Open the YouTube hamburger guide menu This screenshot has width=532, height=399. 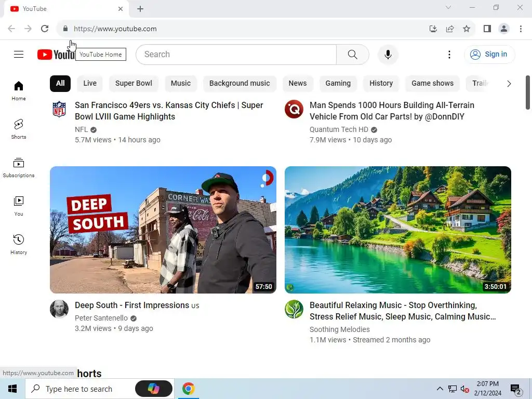pyautogui.click(x=19, y=54)
